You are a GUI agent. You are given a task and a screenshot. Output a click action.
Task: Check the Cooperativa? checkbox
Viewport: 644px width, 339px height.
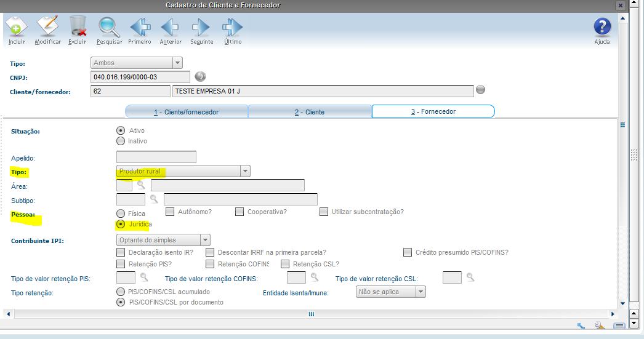tap(239, 212)
